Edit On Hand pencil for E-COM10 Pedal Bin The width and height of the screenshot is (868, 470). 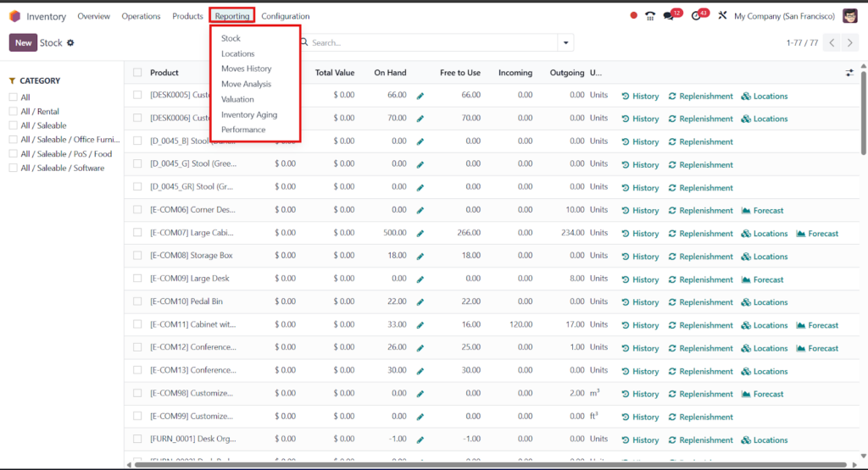(420, 302)
